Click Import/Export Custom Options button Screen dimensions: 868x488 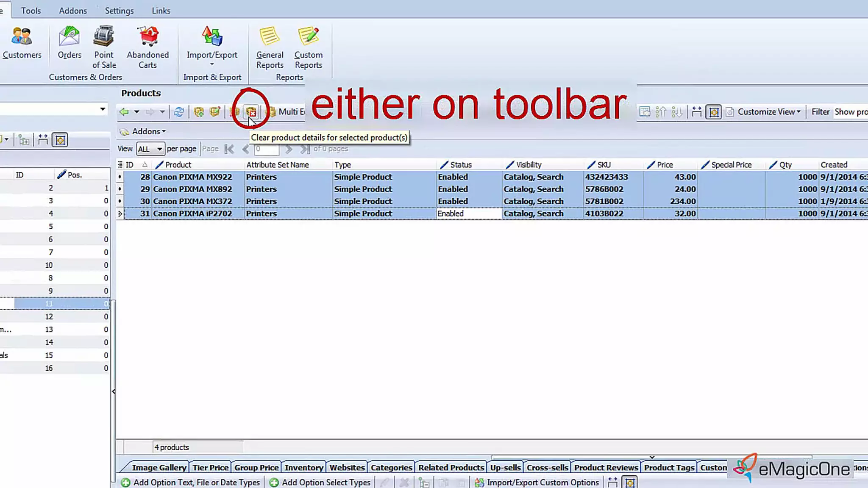coord(537,482)
